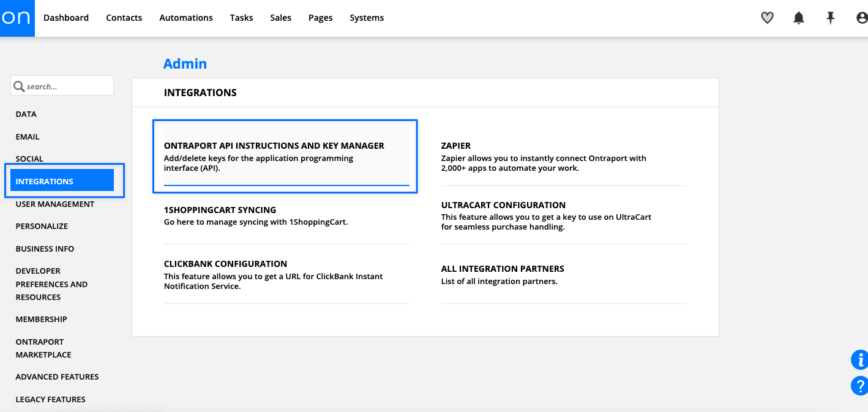
Task: Select BUSINESS INFO in the sidebar
Action: 45,249
